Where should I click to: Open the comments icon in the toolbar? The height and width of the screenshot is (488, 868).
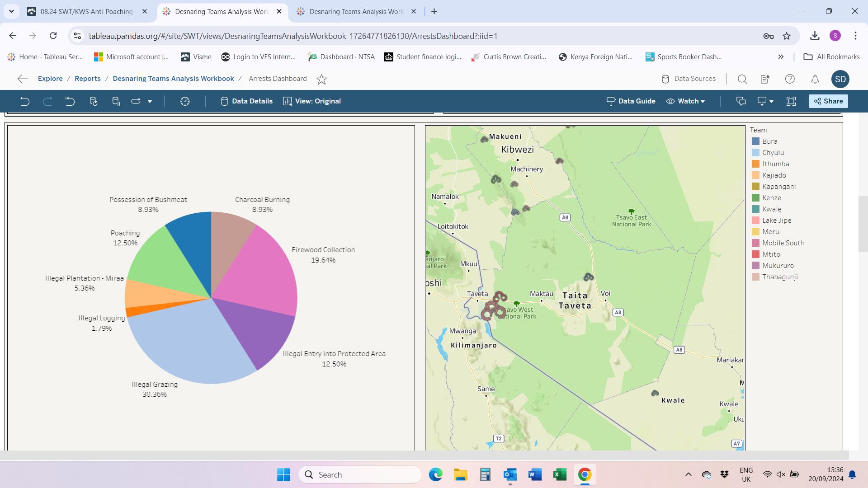coord(741,101)
